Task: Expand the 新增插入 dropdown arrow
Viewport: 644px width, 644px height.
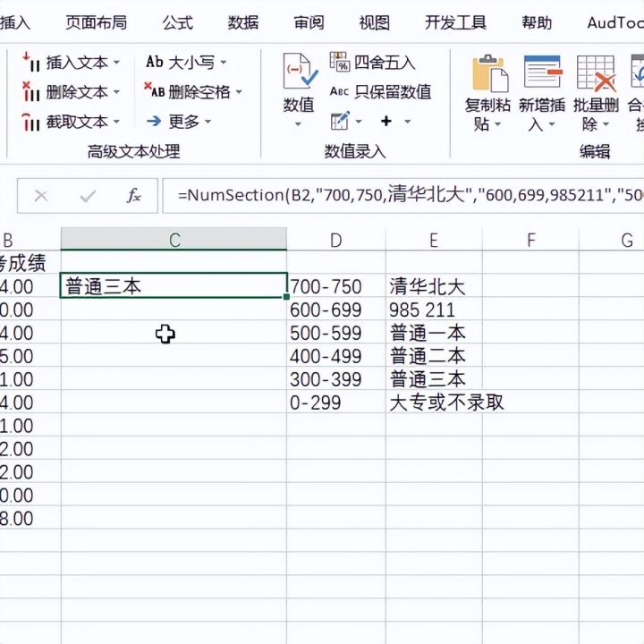Action: [x=552, y=124]
